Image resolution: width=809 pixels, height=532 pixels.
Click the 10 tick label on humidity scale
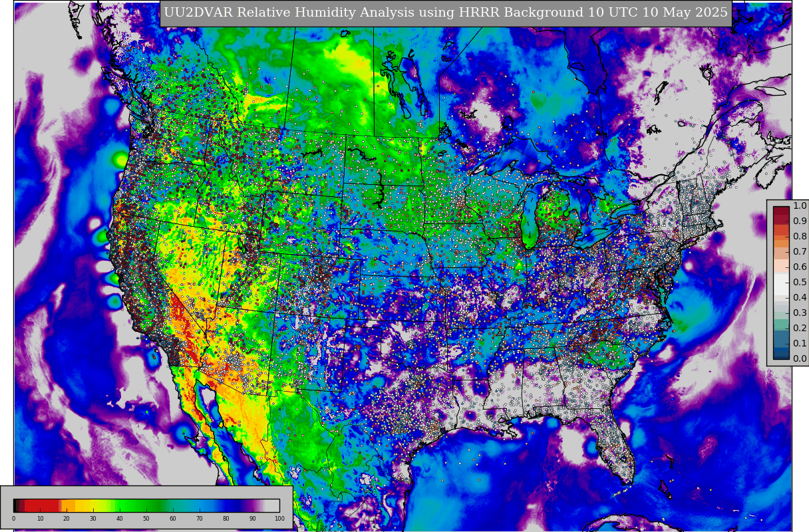40,519
